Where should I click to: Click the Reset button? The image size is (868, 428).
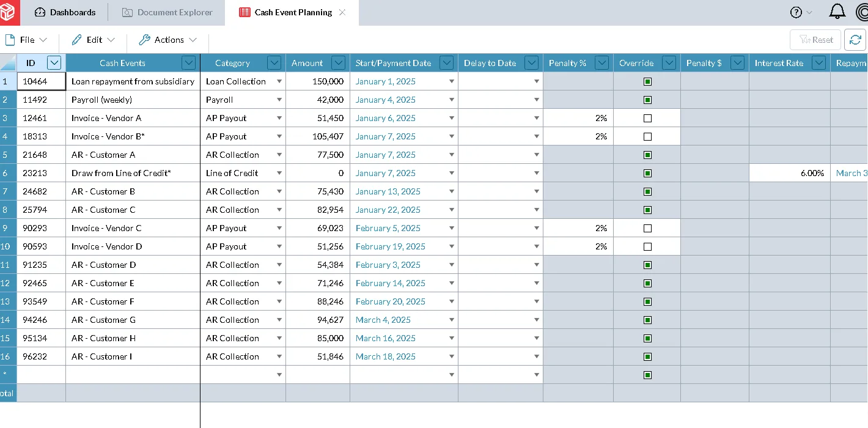[x=815, y=40]
